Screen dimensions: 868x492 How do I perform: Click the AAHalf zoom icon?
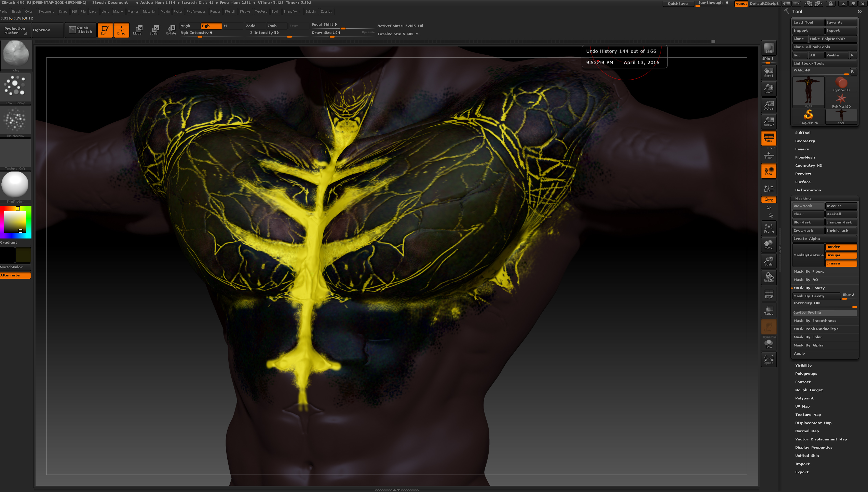click(x=769, y=121)
